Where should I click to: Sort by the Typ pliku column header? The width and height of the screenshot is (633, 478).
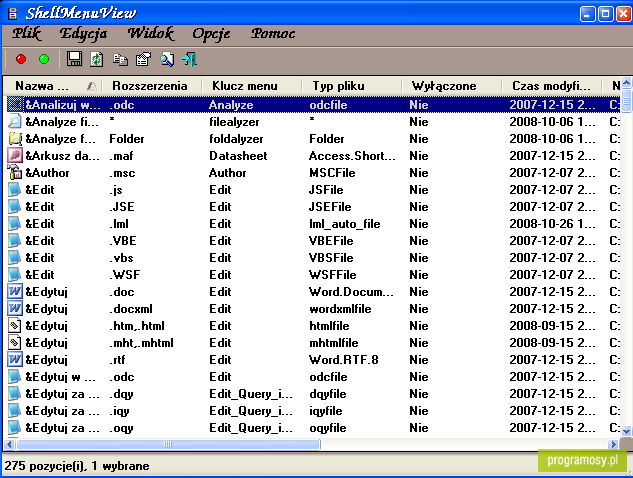click(351, 86)
